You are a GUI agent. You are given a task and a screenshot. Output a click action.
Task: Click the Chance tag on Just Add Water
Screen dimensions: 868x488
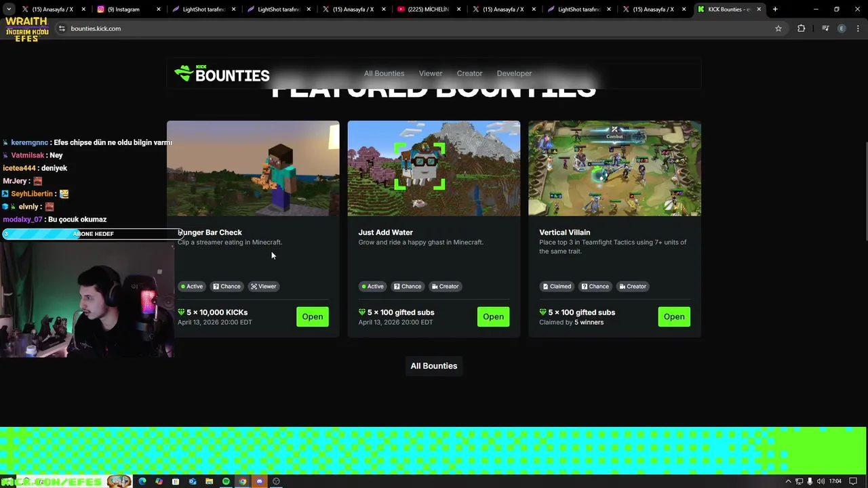pos(408,286)
